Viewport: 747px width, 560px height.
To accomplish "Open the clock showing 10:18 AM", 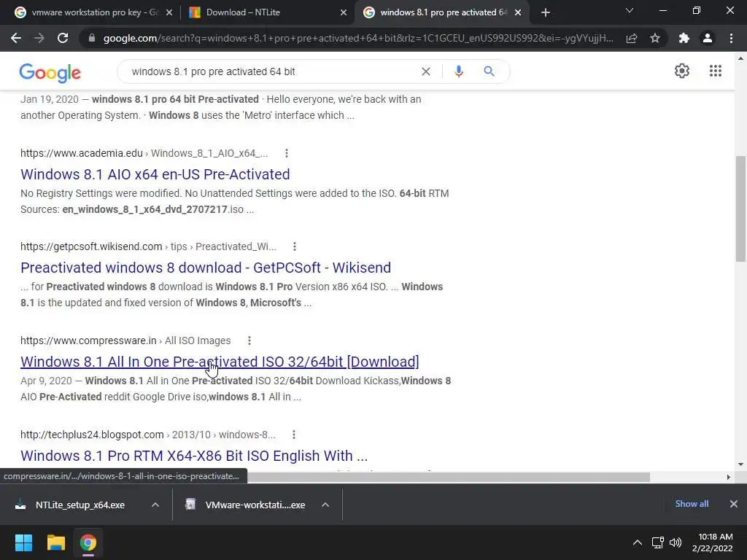I will coord(712,542).
